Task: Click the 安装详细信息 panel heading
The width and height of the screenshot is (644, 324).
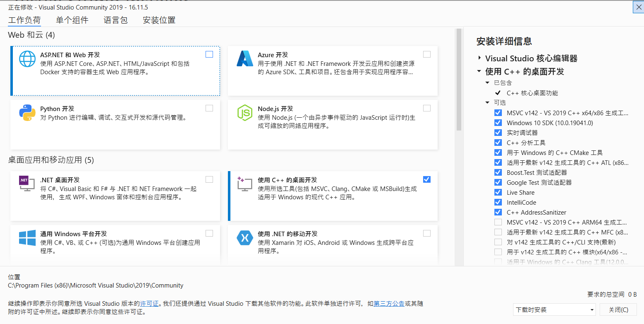Action: coord(504,41)
